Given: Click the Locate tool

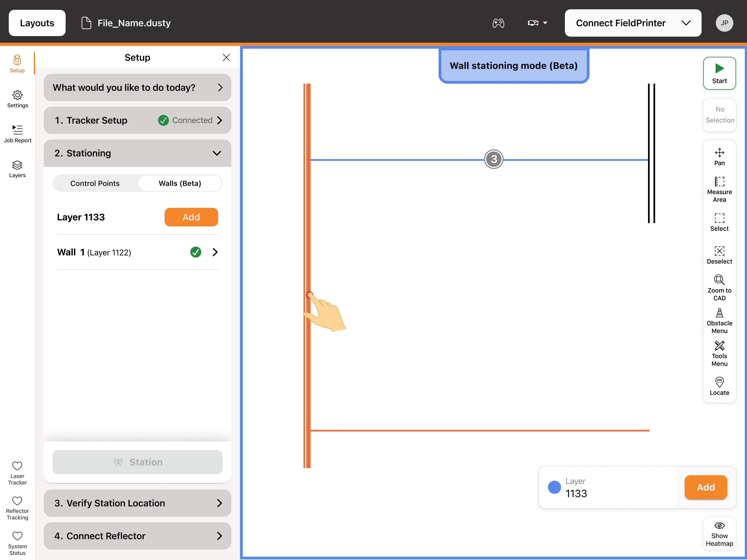Looking at the screenshot, I should [719, 386].
